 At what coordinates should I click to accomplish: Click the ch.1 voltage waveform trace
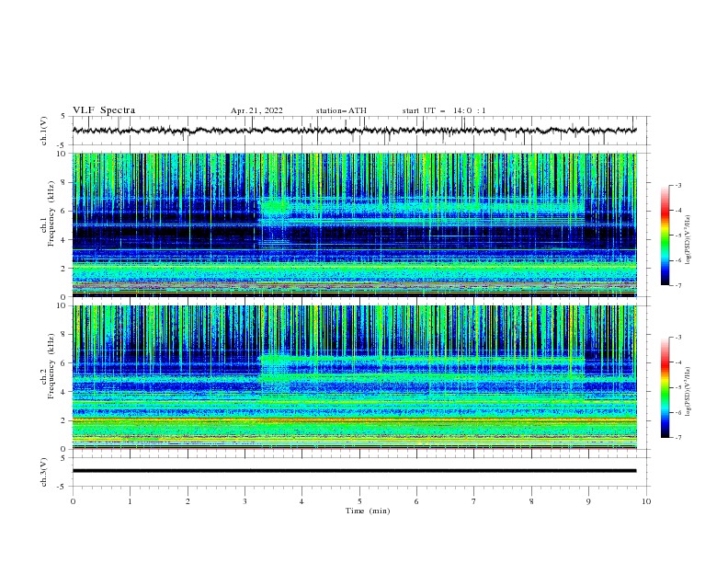[354, 131]
